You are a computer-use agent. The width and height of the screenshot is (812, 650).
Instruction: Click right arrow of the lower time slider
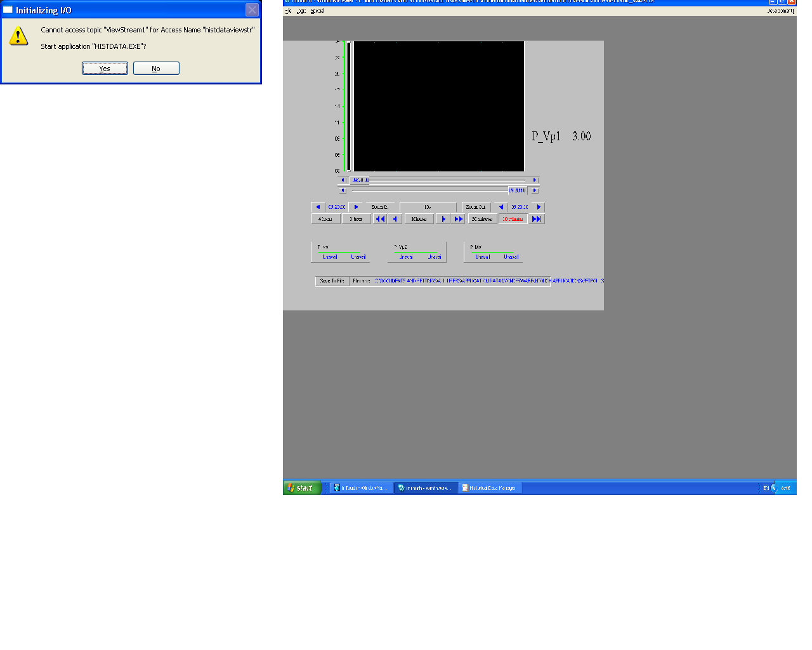[x=535, y=190]
